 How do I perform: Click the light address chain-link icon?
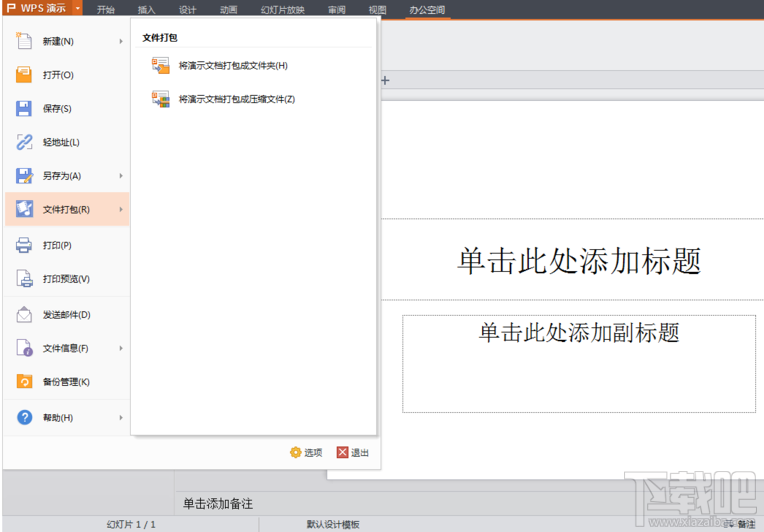(x=24, y=142)
